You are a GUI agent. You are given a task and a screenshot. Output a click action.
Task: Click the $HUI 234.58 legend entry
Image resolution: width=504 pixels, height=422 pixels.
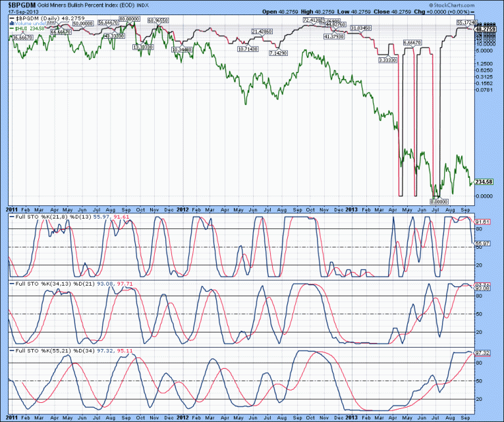28,29
